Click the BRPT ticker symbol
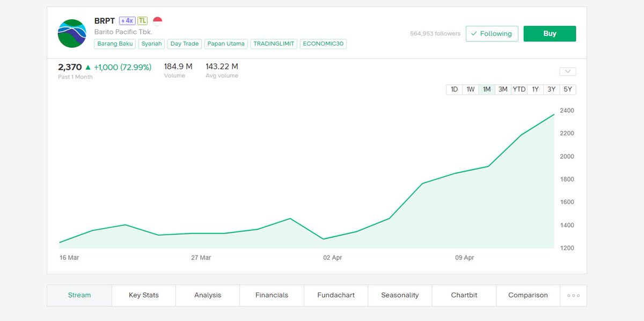Image resolution: width=644 pixels, height=321 pixels. [105, 21]
